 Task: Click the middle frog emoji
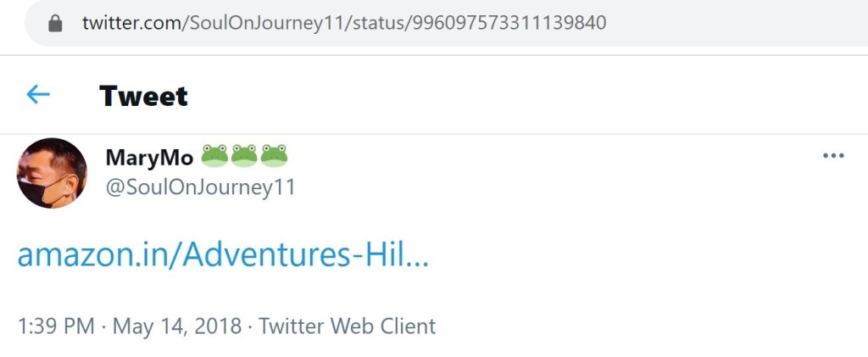click(244, 156)
